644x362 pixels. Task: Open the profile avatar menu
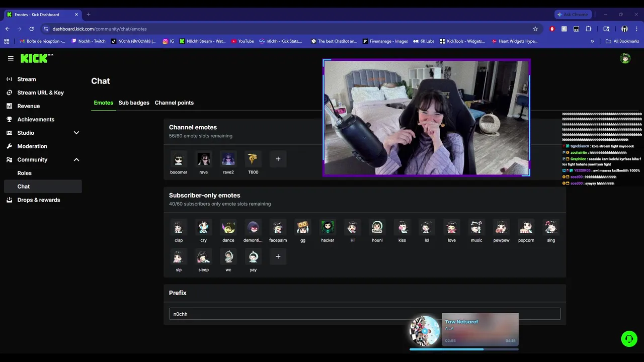625,58
